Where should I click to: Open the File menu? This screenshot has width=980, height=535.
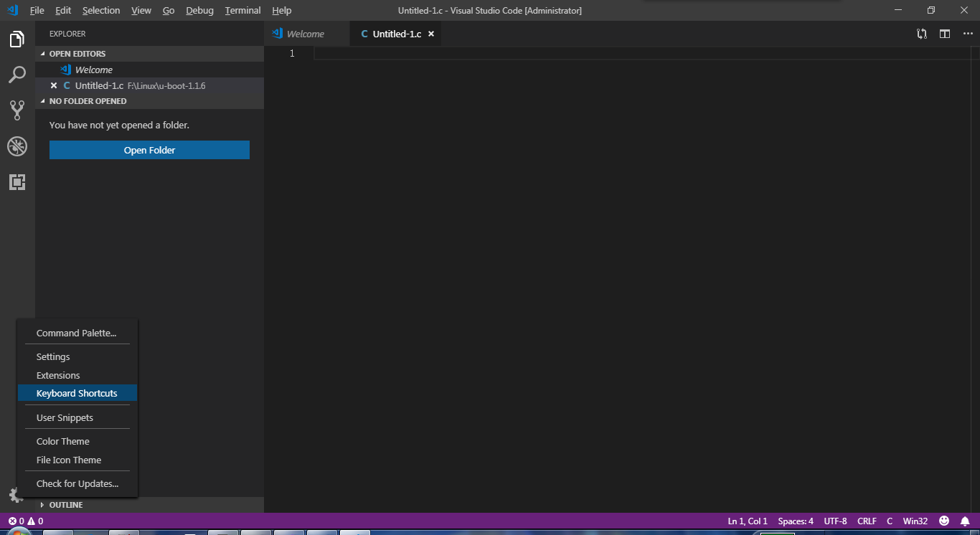tap(37, 10)
